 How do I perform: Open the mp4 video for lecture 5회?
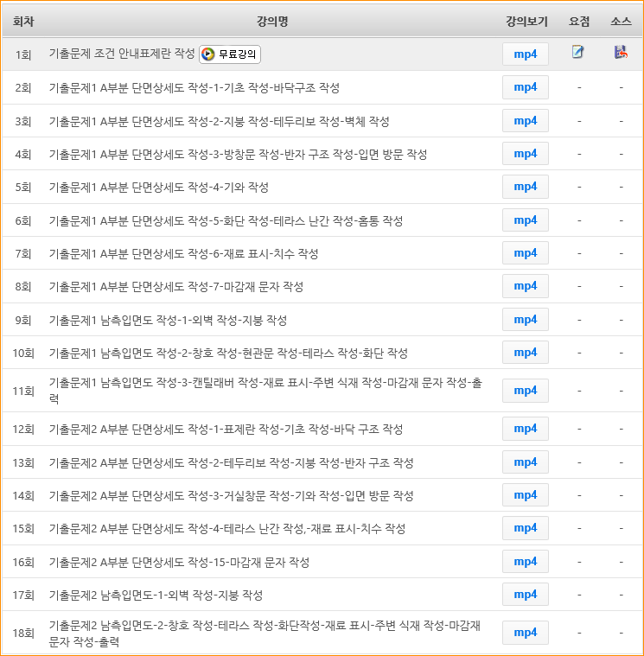click(x=525, y=187)
